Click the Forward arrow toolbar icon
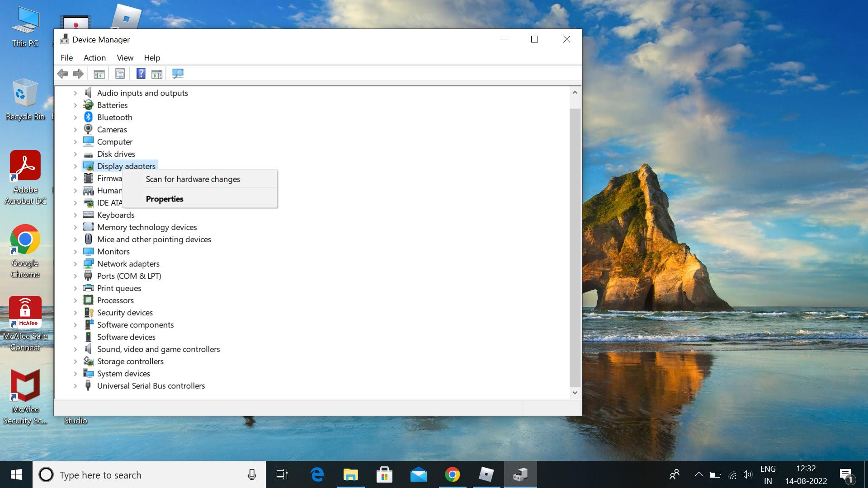 (78, 74)
